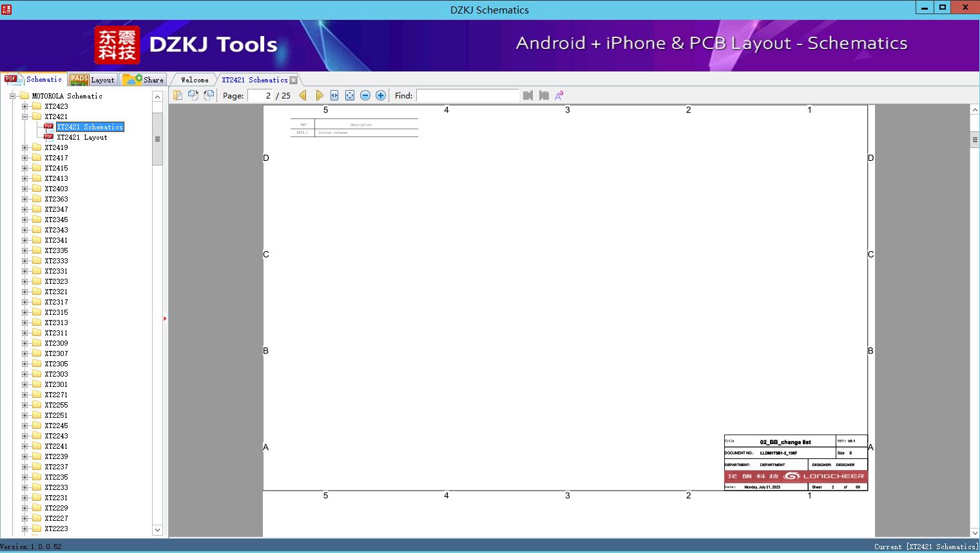Collapse sidebar with red splitter arrow
Image resolution: width=980 pixels, height=553 pixels.
point(165,319)
